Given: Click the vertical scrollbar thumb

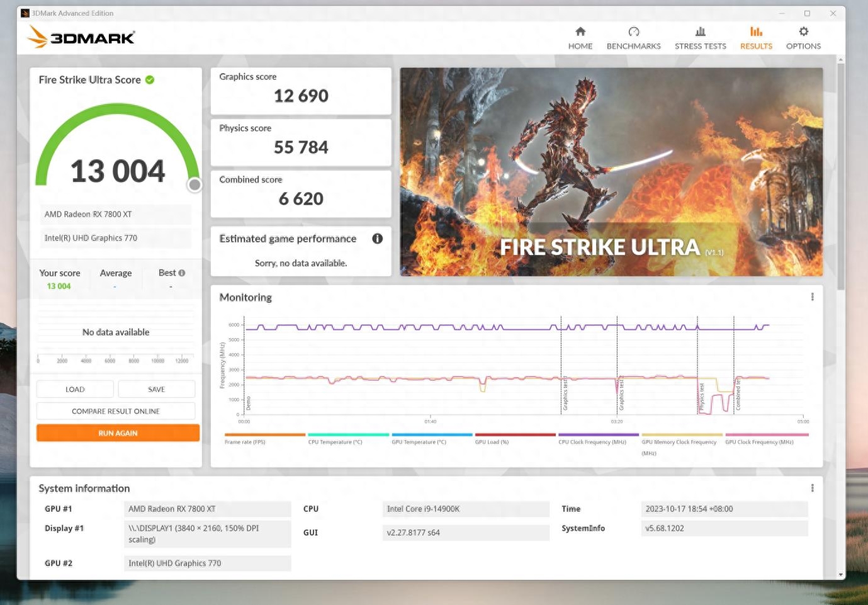Looking at the screenshot, I should pos(840,176).
